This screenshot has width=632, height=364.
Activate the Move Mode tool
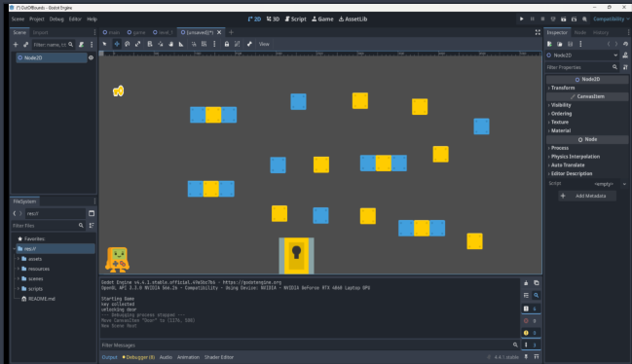(117, 44)
